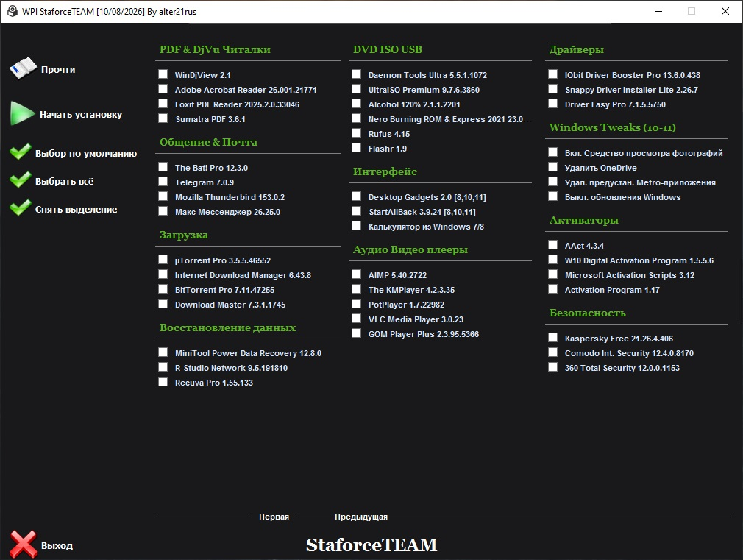Image resolution: width=743 pixels, height=560 pixels.
Task: Enable Mozilla Thunderbird checkbox
Action: [163, 196]
